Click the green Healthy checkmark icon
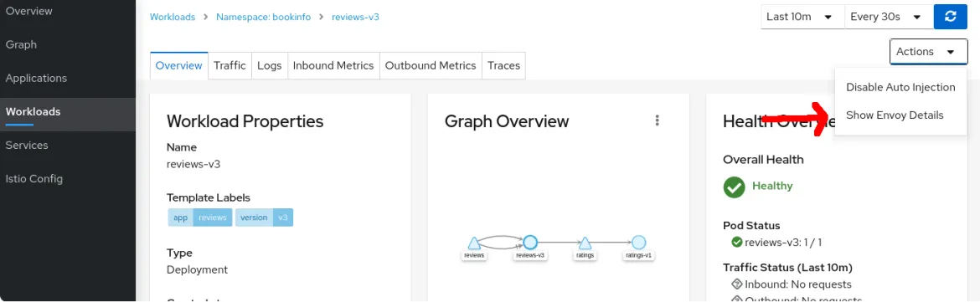Screen dimensions: 980x302 point(734,187)
